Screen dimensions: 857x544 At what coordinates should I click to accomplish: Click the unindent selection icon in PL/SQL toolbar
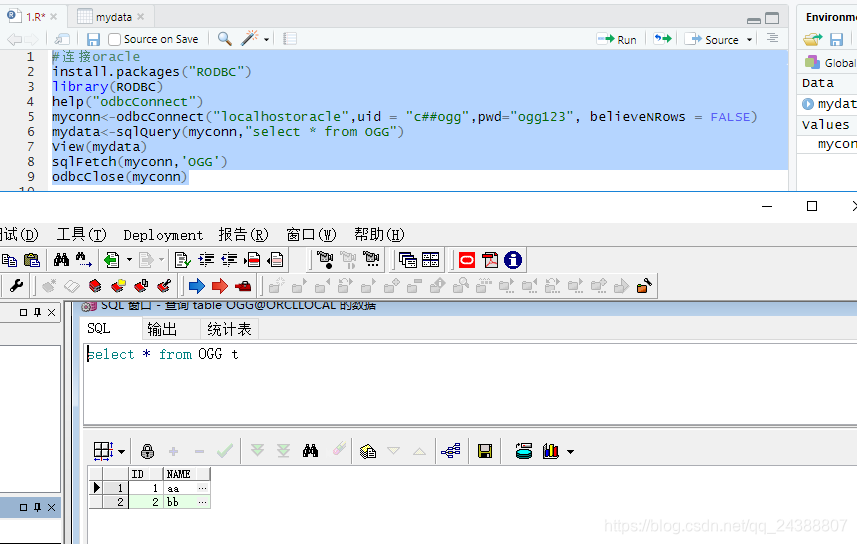[229, 260]
